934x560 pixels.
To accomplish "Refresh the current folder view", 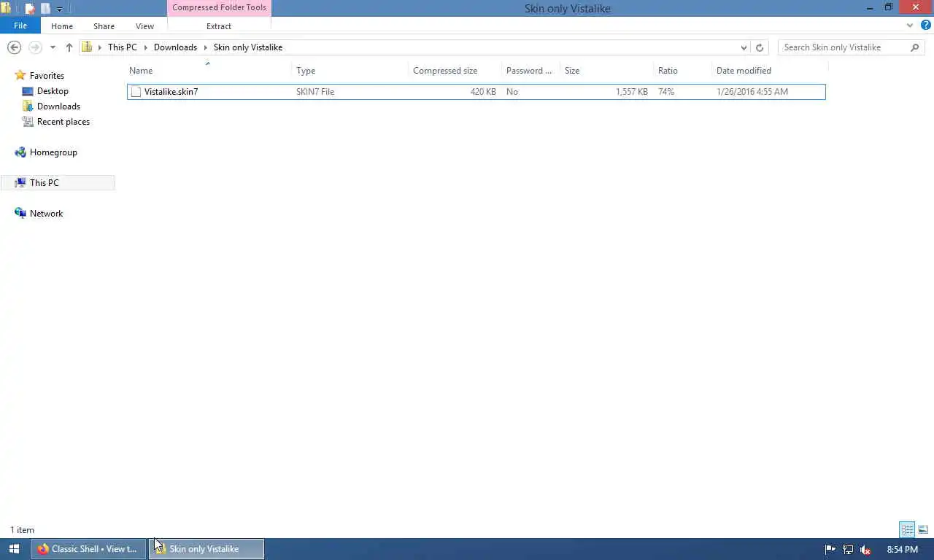I will click(x=760, y=47).
